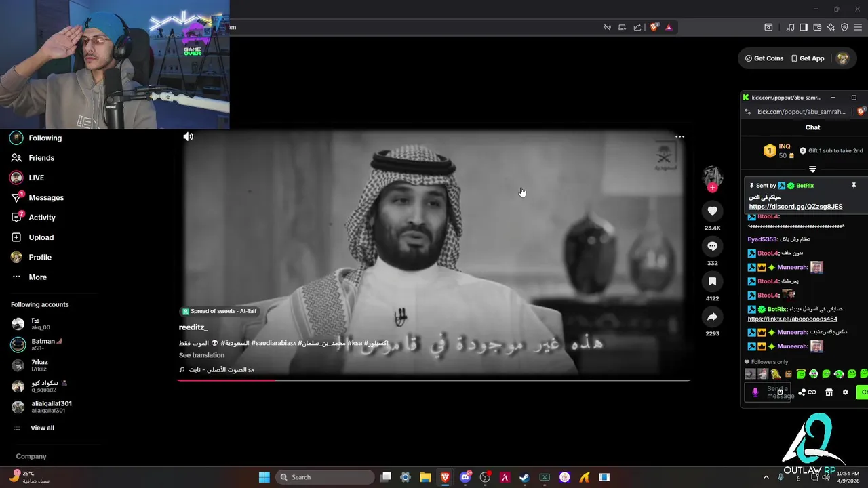Viewport: 868px width, 488px height.
Task: Open Steam from the taskbar
Action: tap(524, 477)
